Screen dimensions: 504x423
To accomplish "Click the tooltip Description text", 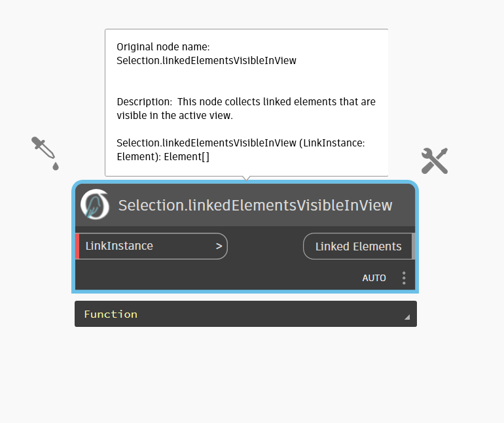I will pos(246,109).
